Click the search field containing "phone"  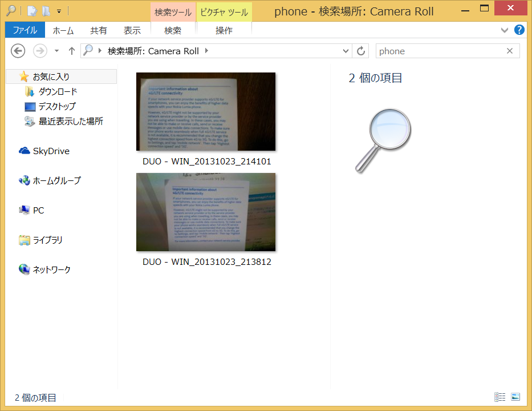[439, 51]
